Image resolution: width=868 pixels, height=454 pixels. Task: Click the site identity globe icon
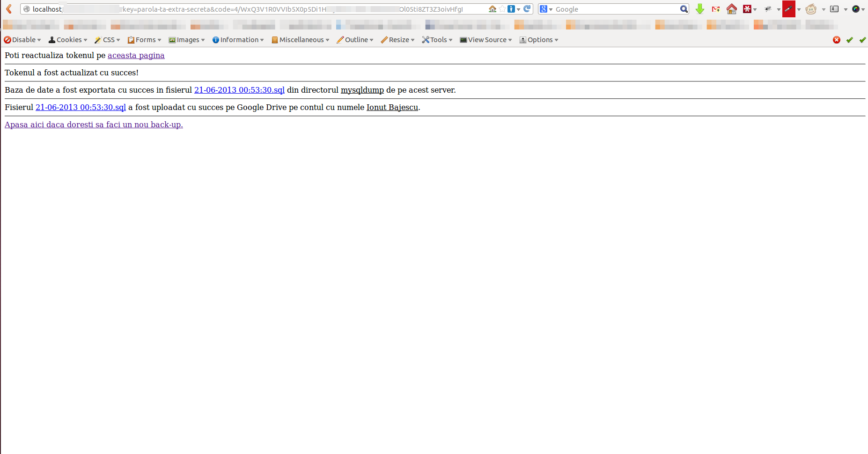tap(27, 9)
